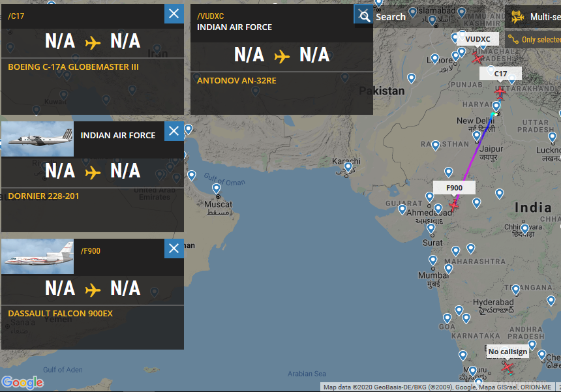
Task: Click the plane arrow in Dornier route row
Action: (x=93, y=173)
